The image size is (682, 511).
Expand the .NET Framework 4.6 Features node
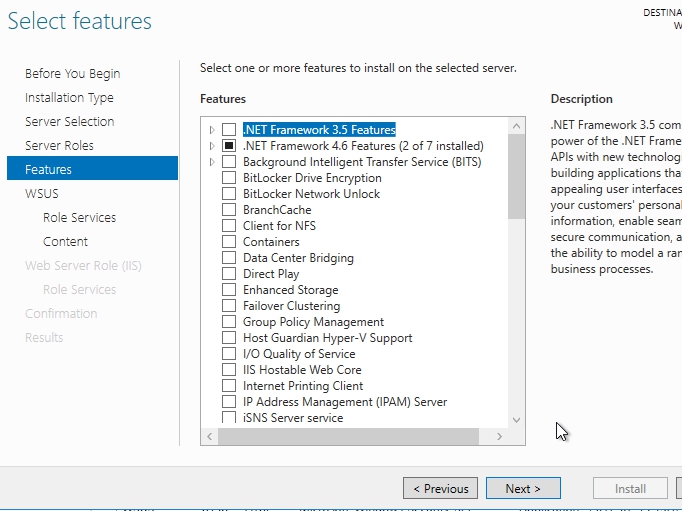tap(212, 146)
